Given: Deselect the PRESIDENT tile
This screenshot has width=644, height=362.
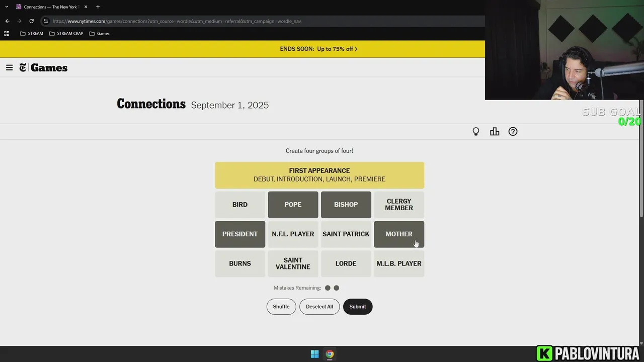Looking at the screenshot, I should coord(240,234).
